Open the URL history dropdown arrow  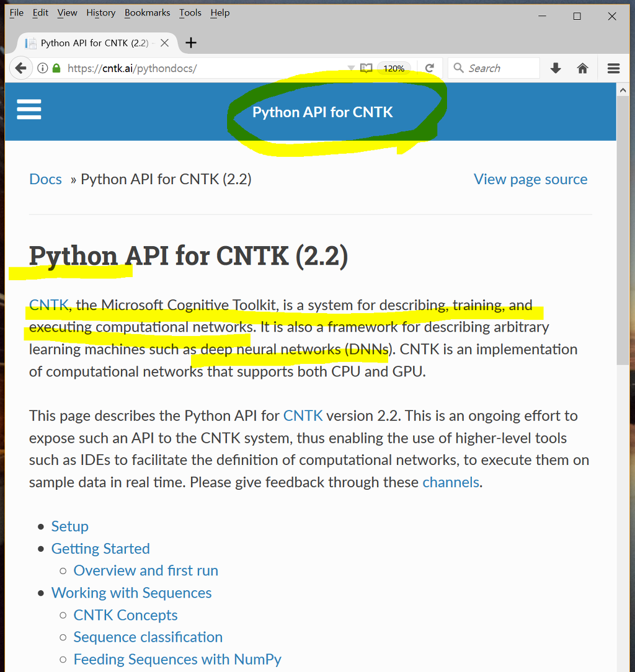click(351, 68)
